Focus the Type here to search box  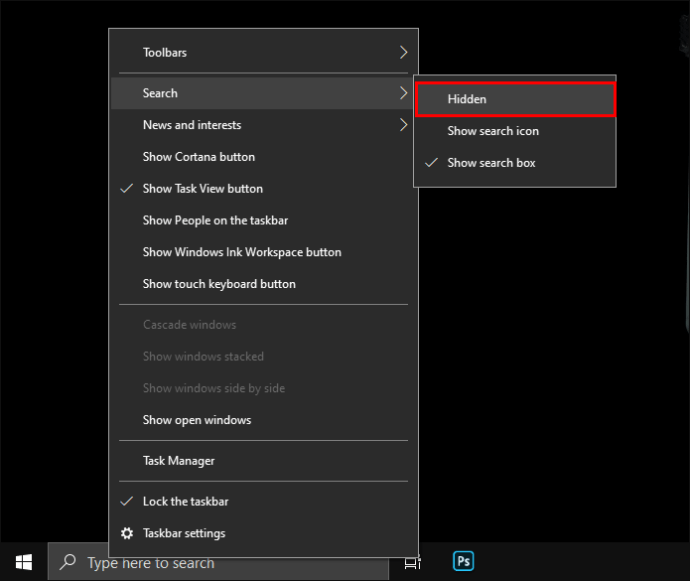click(x=218, y=562)
